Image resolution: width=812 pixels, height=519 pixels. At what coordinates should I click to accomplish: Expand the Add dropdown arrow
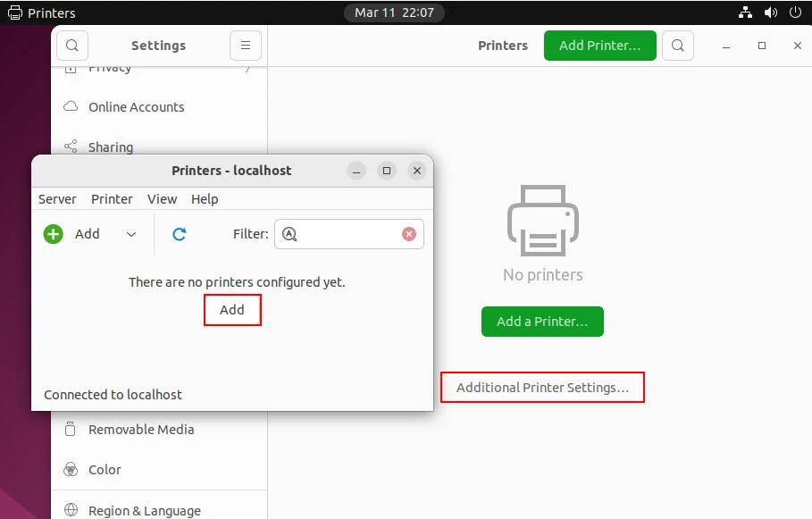[131, 234]
